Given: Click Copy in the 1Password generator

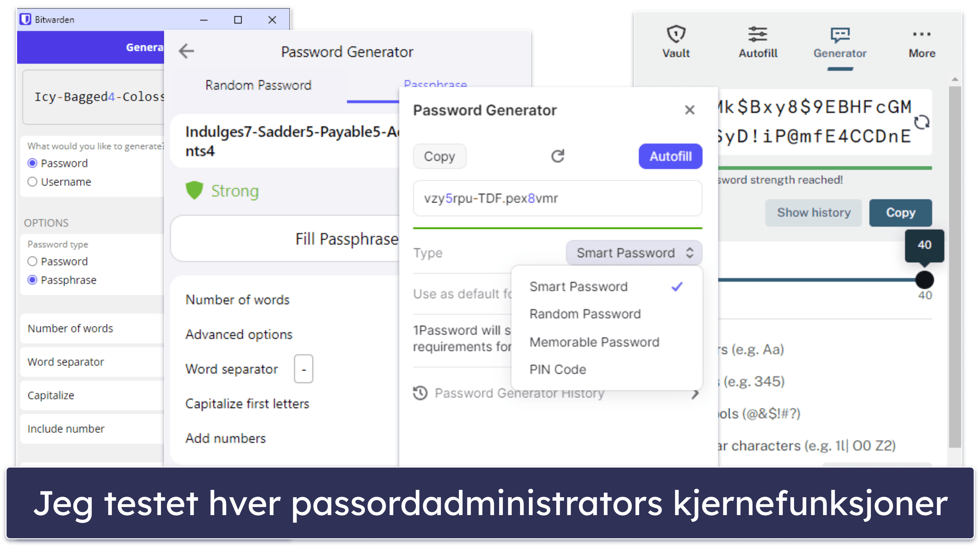Looking at the screenshot, I should click(x=439, y=156).
